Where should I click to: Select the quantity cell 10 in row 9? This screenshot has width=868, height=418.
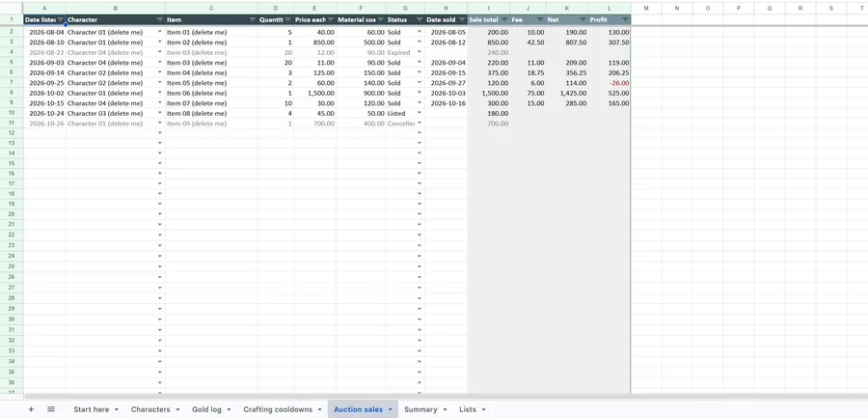[x=276, y=103]
